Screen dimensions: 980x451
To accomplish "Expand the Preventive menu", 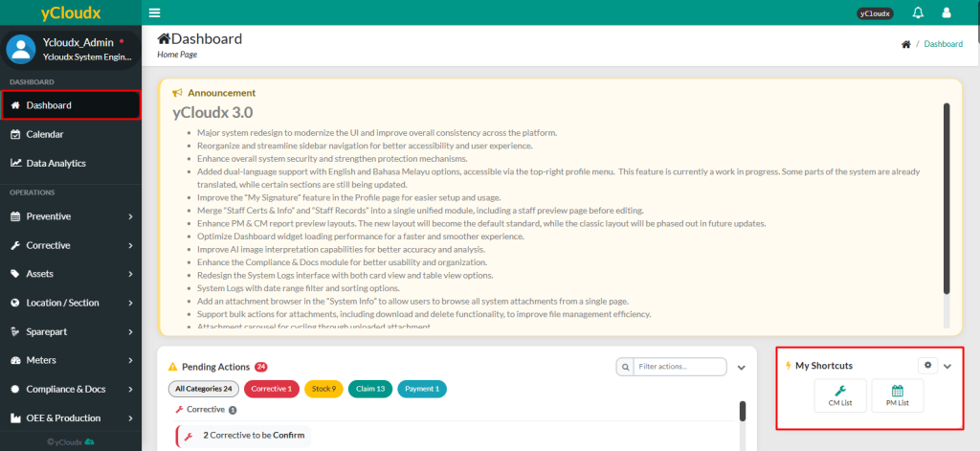I will click(71, 216).
